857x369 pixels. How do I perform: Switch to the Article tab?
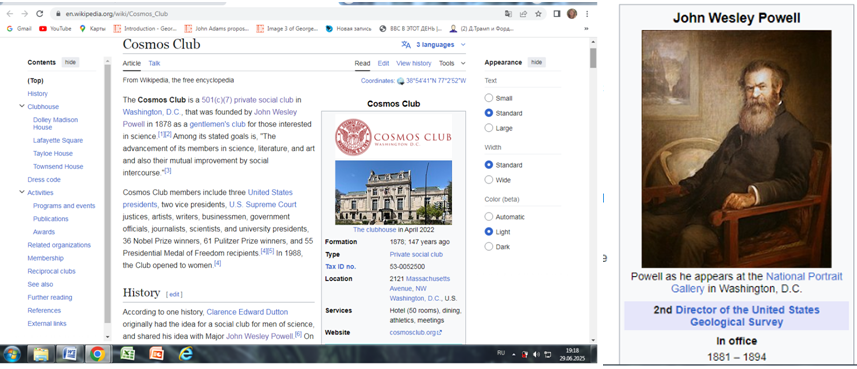click(132, 63)
